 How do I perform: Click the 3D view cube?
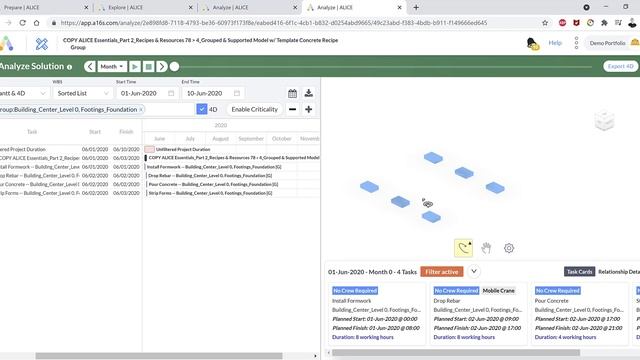point(604,121)
